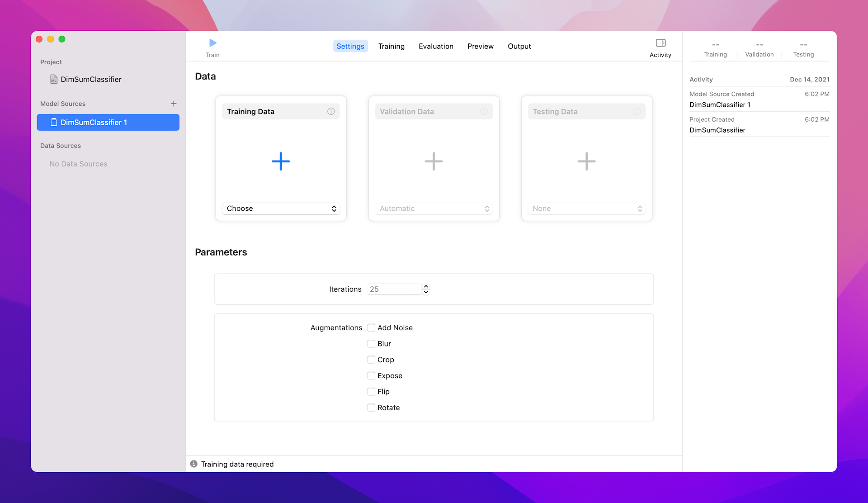The image size is (868, 503).
Task: Switch to the Evaluation tab
Action: (x=436, y=46)
